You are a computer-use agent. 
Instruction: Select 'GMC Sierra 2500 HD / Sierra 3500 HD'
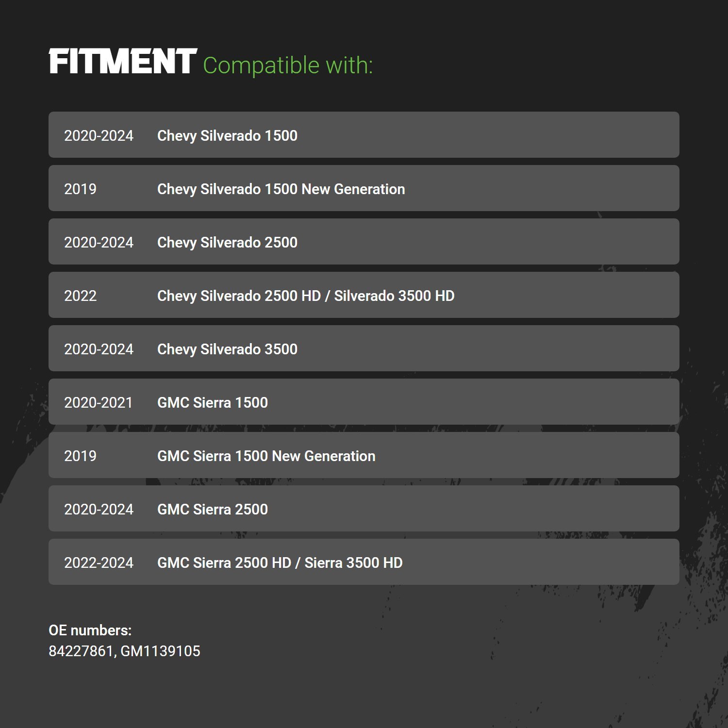(280, 563)
